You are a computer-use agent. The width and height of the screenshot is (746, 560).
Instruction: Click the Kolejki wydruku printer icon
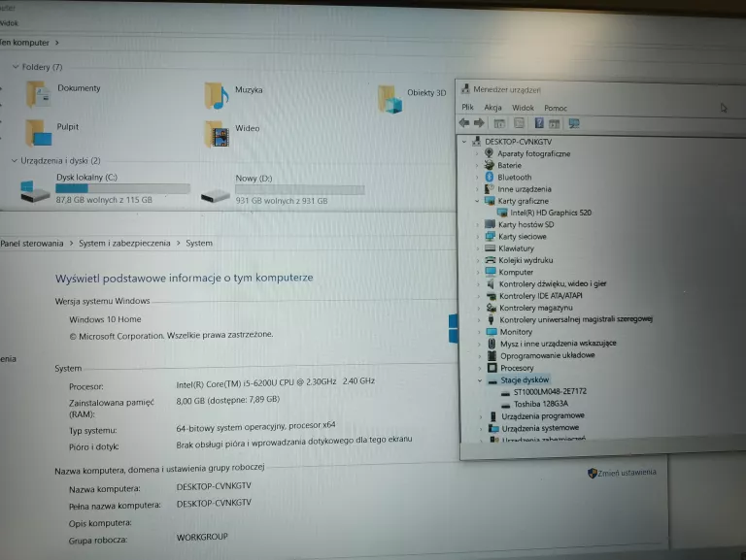coord(490,260)
